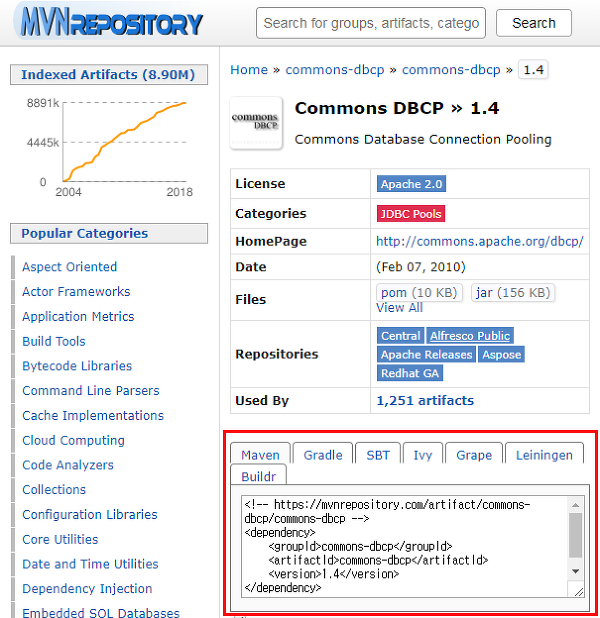Open the Cache Implementations category
600x618 pixels.
pos(93,415)
